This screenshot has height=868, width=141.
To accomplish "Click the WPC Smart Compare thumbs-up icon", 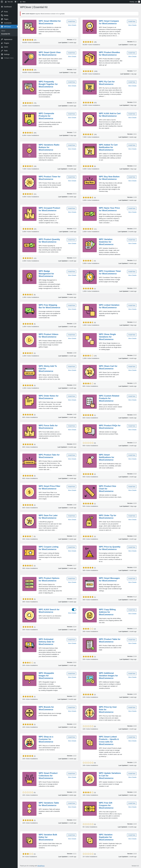I will (90, 27).
